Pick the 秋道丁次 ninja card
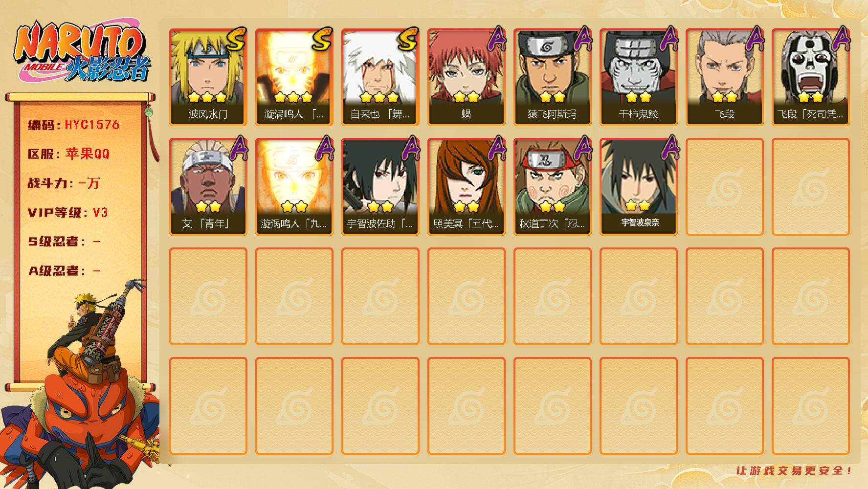The image size is (868, 489). tap(552, 187)
